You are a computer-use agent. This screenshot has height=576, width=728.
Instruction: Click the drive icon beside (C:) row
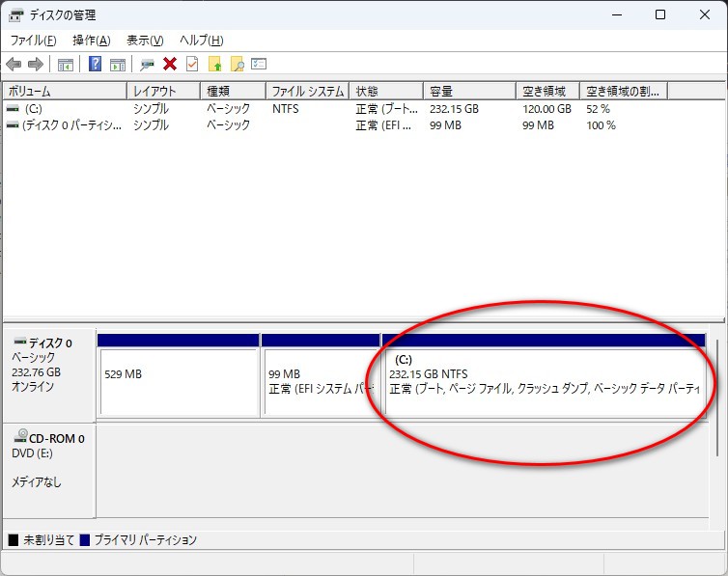(13, 108)
